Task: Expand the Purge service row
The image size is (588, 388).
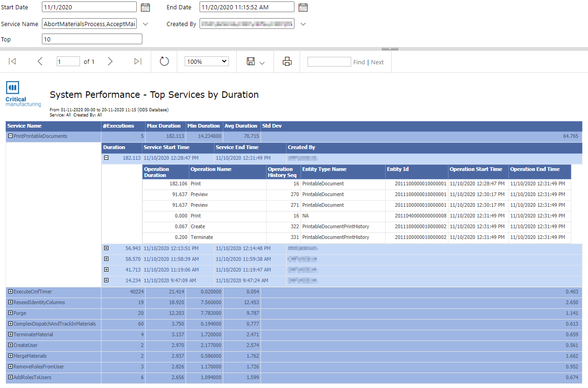Action: click(x=10, y=313)
